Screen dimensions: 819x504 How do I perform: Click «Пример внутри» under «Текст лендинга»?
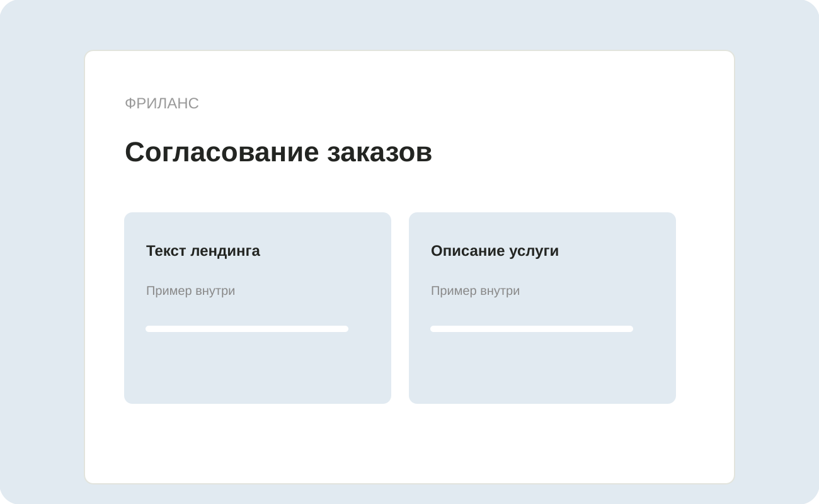click(x=190, y=291)
